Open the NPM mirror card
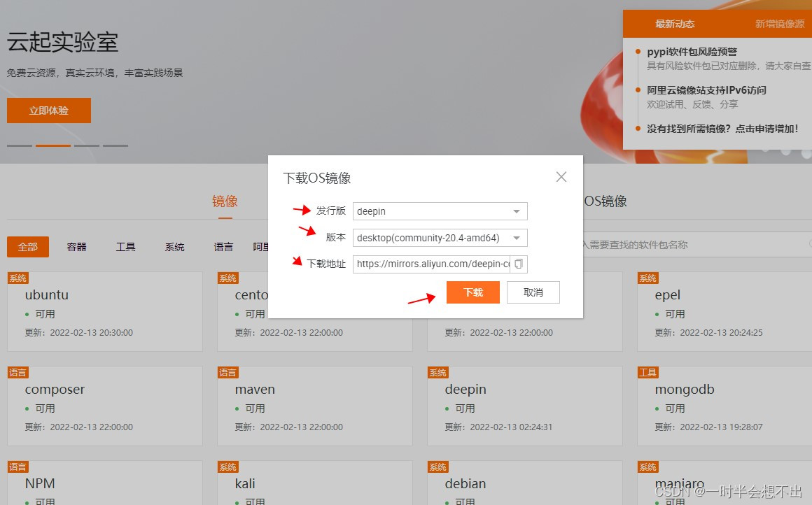 click(104, 483)
